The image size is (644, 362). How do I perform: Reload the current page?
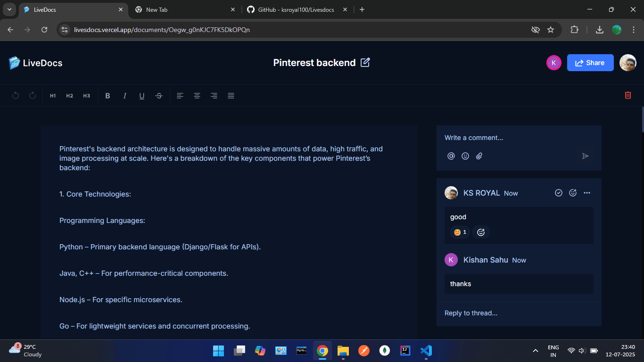(x=44, y=30)
